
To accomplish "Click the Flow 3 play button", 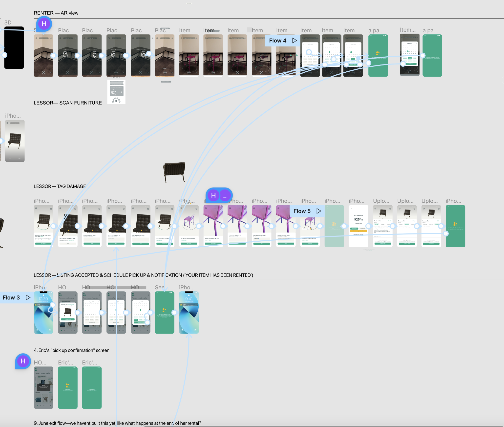I will (x=28, y=297).
